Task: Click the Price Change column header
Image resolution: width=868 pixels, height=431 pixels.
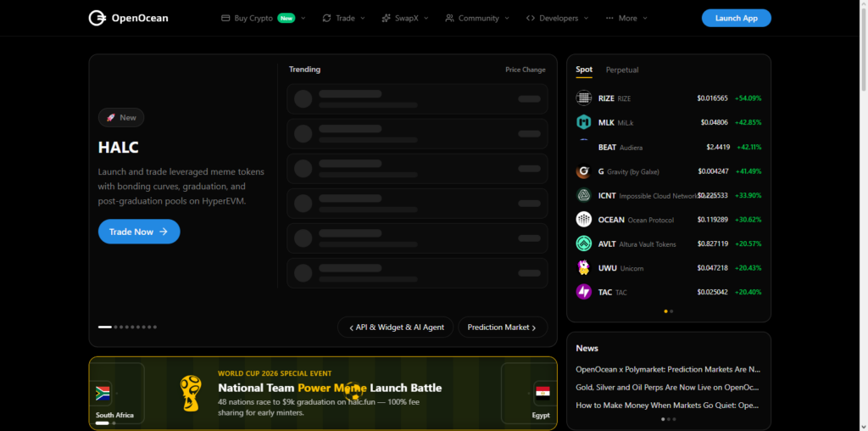Action: (526, 70)
